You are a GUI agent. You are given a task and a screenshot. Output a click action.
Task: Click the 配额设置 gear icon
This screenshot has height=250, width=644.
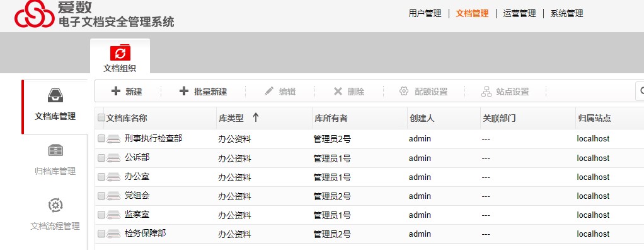tap(404, 92)
